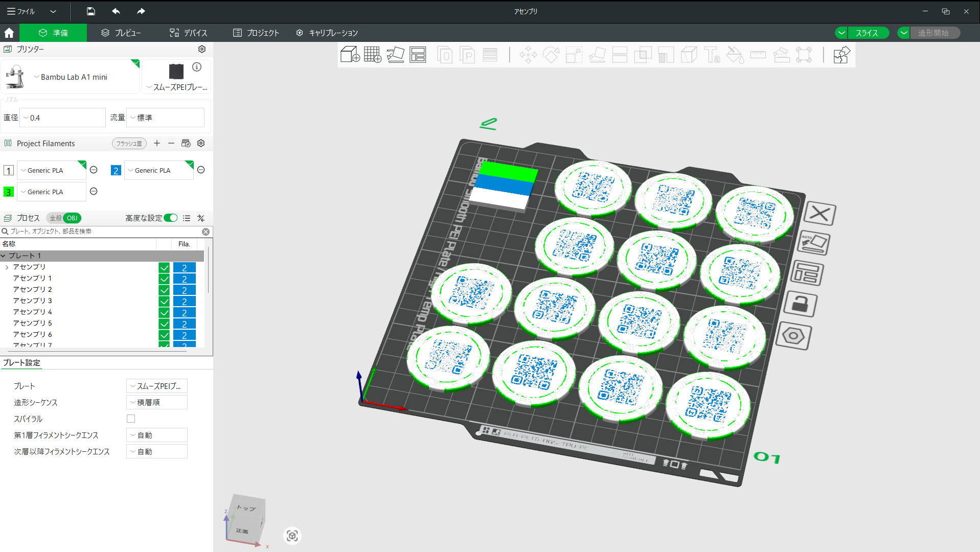Click the Add plate grid icon
980x552 pixels.
[373, 55]
